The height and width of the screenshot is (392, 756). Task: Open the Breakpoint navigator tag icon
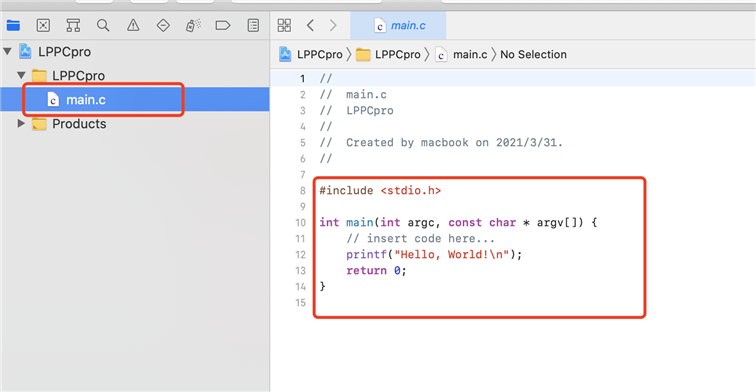[x=223, y=26]
